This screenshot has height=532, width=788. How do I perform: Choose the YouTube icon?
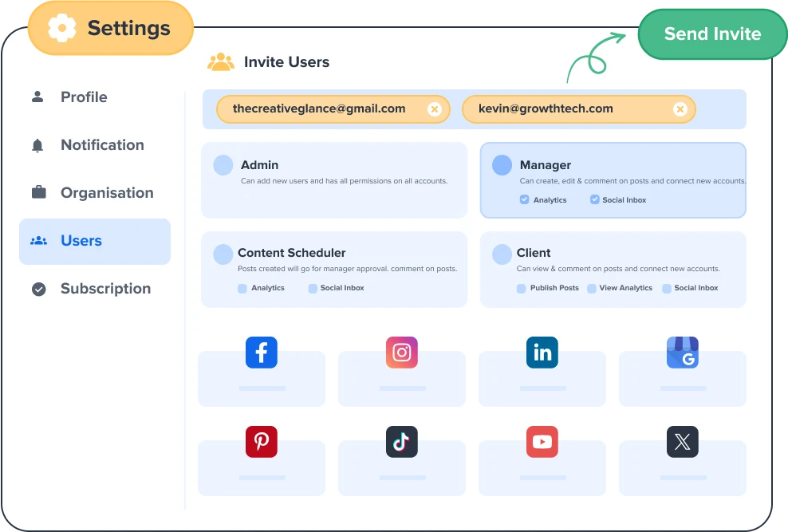(x=542, y=441)
